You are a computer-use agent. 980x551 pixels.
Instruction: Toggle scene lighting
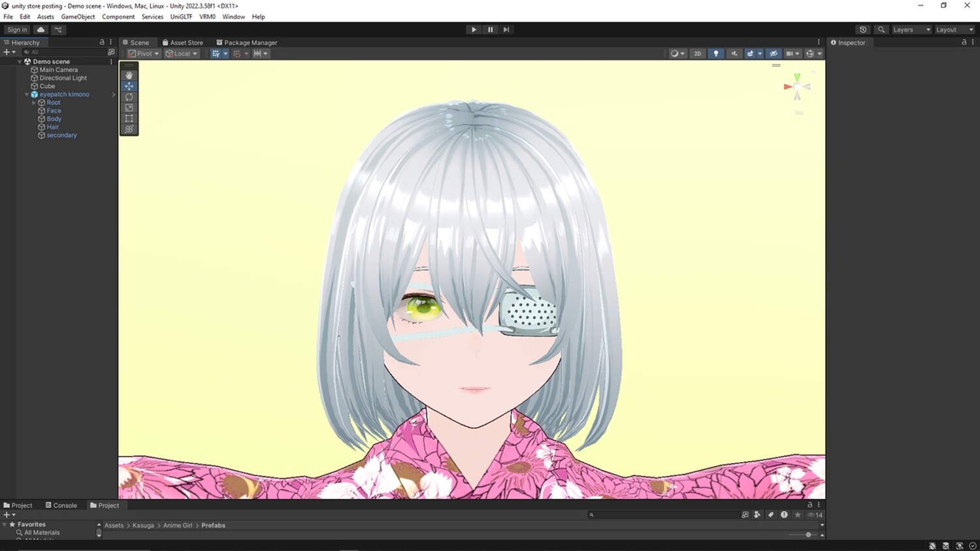716,54
